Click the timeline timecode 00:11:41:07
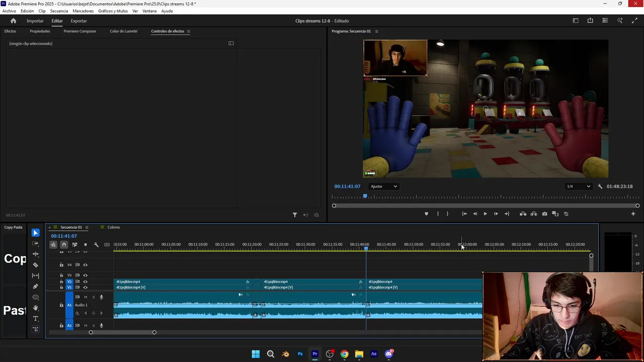The image size is (644, 362). pyautogui.click(x=64, y=236)
